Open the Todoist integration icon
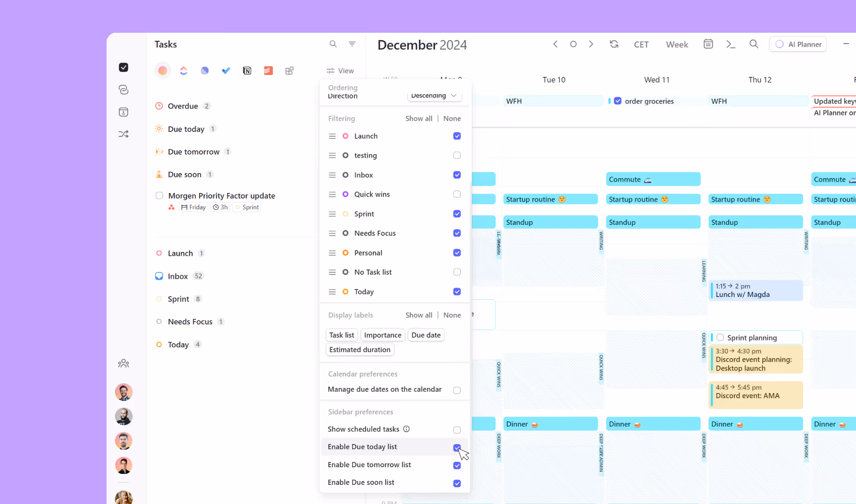 [268, 71]
